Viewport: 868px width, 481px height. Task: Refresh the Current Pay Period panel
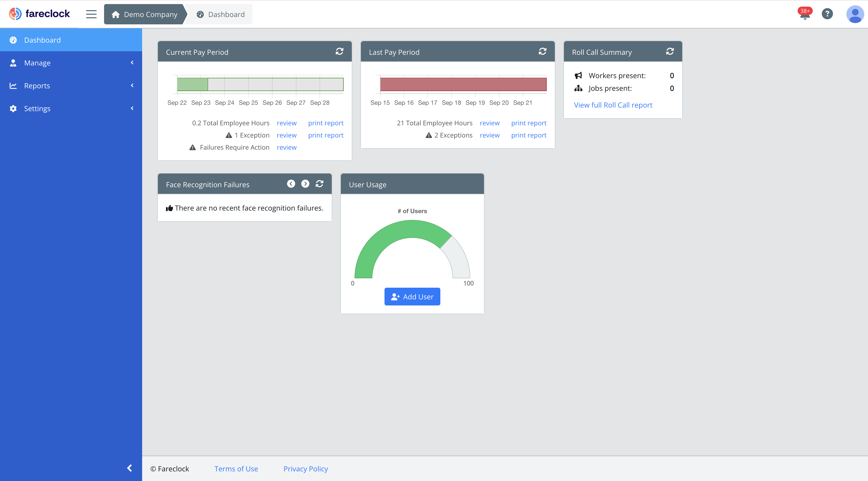[339, 51]
